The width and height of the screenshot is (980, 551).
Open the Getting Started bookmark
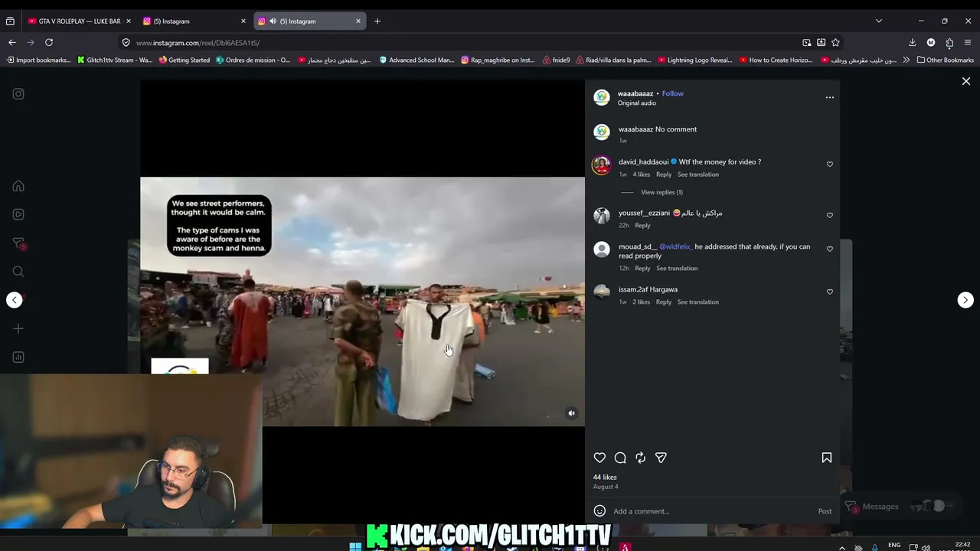coord(185,60)
